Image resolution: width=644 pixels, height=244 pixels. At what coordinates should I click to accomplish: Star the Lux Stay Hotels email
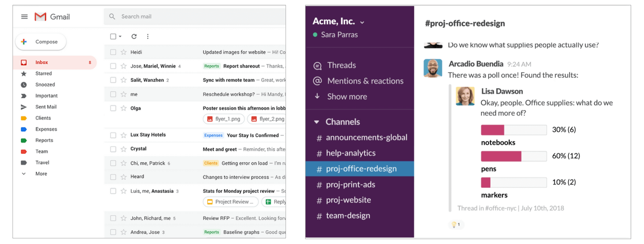124,135
